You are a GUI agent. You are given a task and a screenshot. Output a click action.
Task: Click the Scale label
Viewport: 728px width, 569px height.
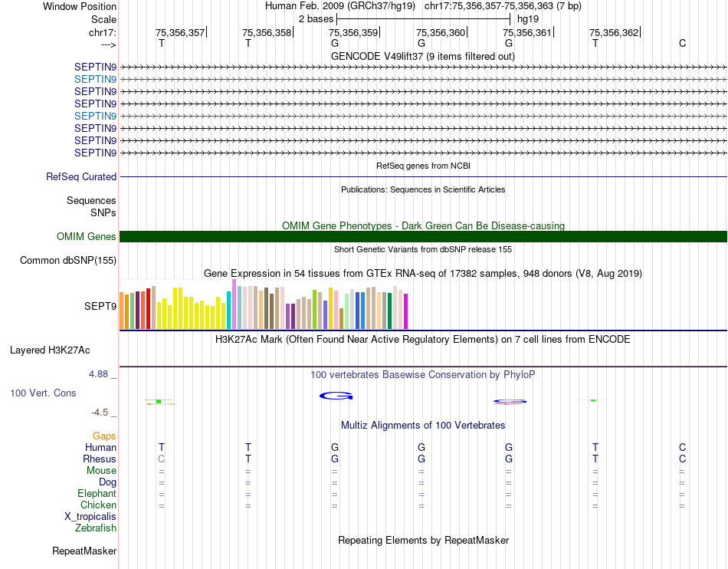click(103, 19)
